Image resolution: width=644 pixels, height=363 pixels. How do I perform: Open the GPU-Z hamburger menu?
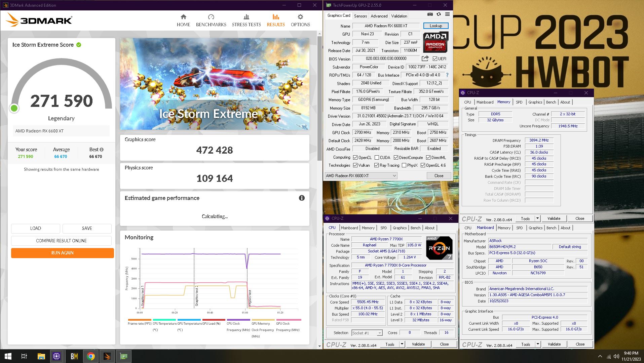click(447, 14)
